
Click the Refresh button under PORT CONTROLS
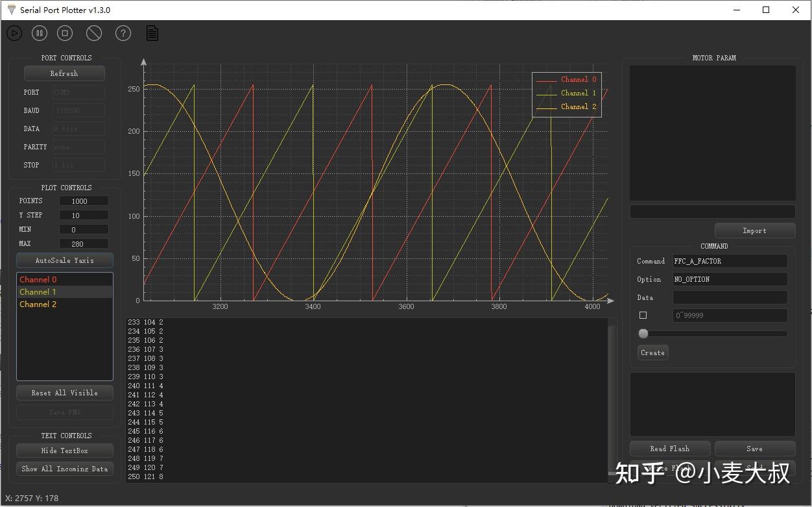click(64, 73)
